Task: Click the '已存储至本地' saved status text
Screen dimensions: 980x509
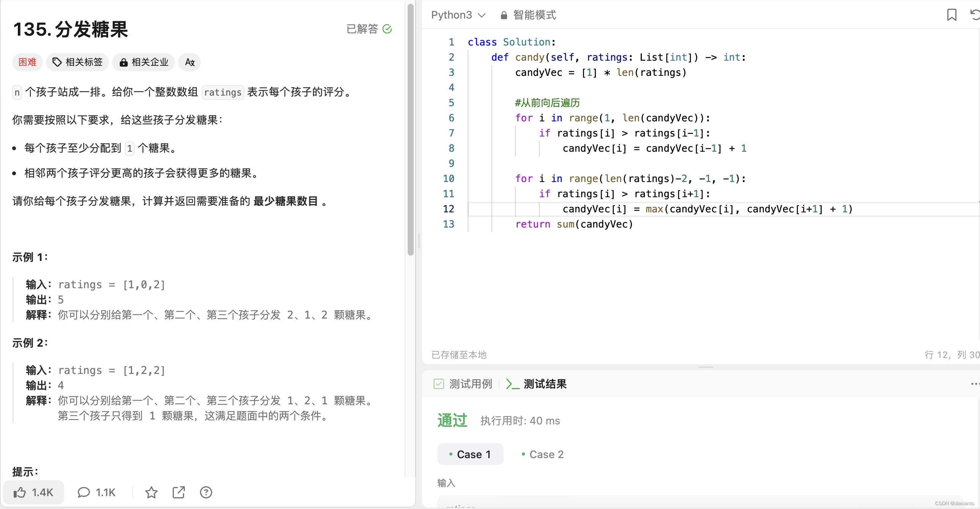Action: pos(459,354)
